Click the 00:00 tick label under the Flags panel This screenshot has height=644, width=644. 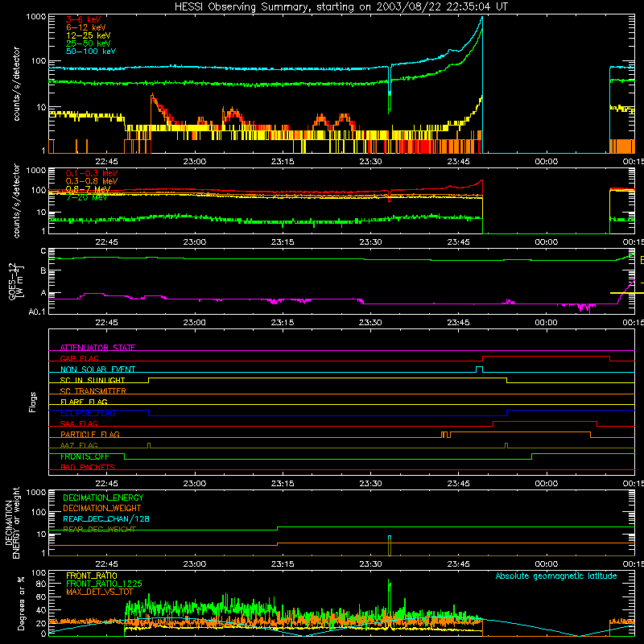(x=547, y=484)
